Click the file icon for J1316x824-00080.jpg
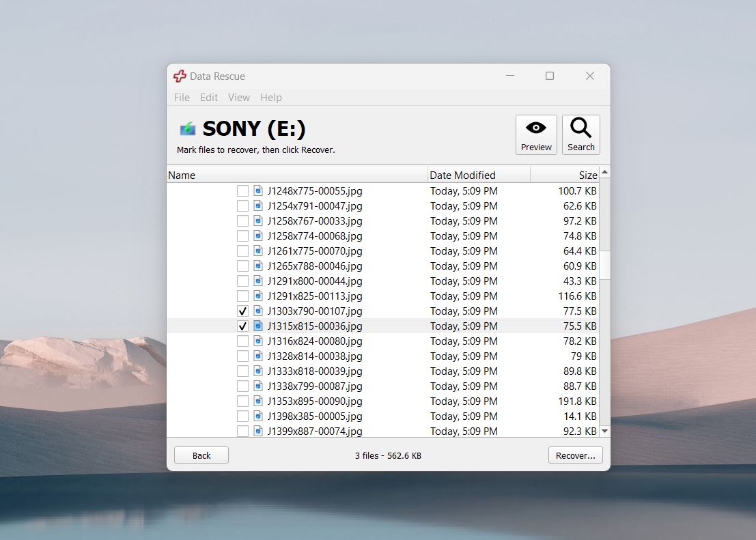Image resolution: width=756 pixels, height=540 pixels. point(258,341)
